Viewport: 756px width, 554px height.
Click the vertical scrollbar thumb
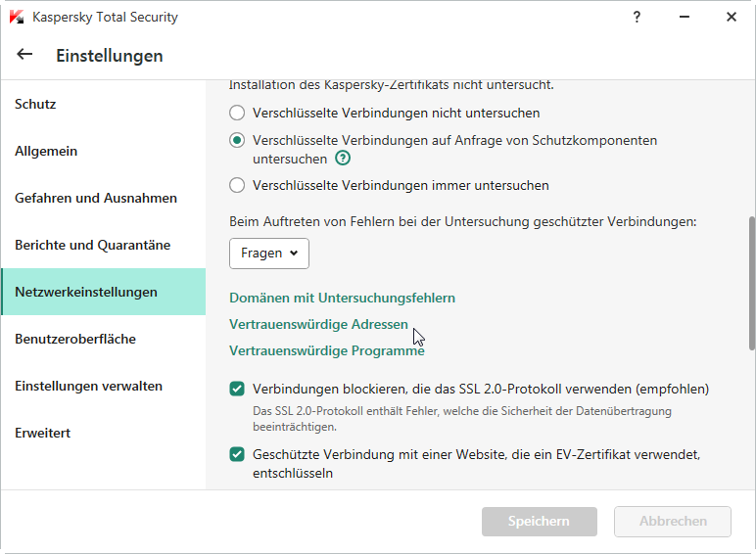click(751, 282)
